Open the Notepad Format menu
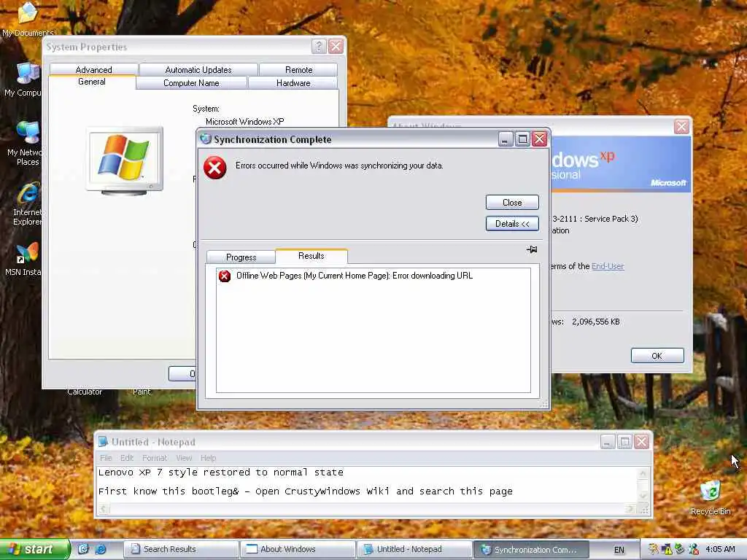Image resolution: width=747 pixels, height=560 pixels. (155, 458)
